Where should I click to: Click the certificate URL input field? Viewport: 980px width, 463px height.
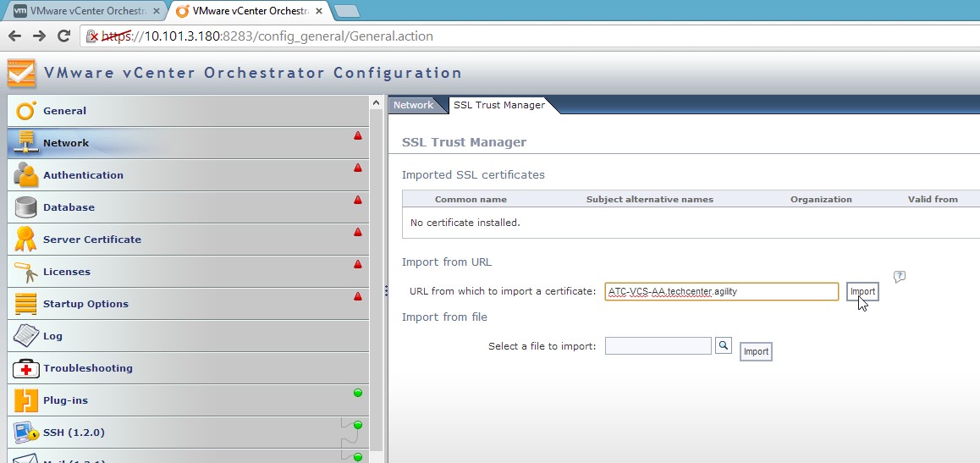pos(721,291)
